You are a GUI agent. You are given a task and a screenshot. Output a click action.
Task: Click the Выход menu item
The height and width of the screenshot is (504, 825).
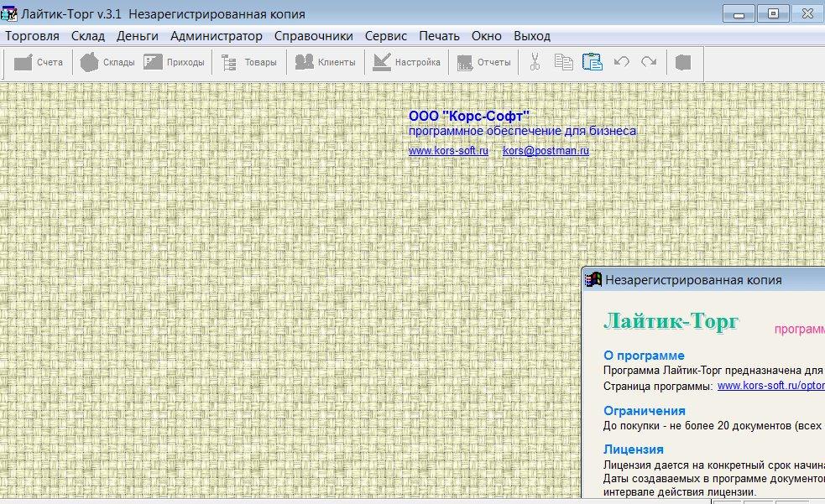coord(532,36)
